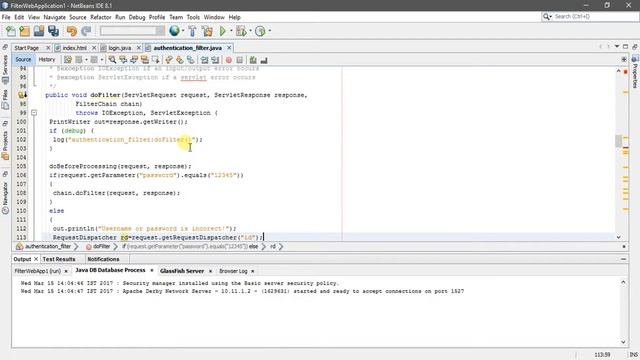Image resolution: width=640 pixels, height=360 pixels.
Task: Open the Refactor menu
Action: click(100, 17)
